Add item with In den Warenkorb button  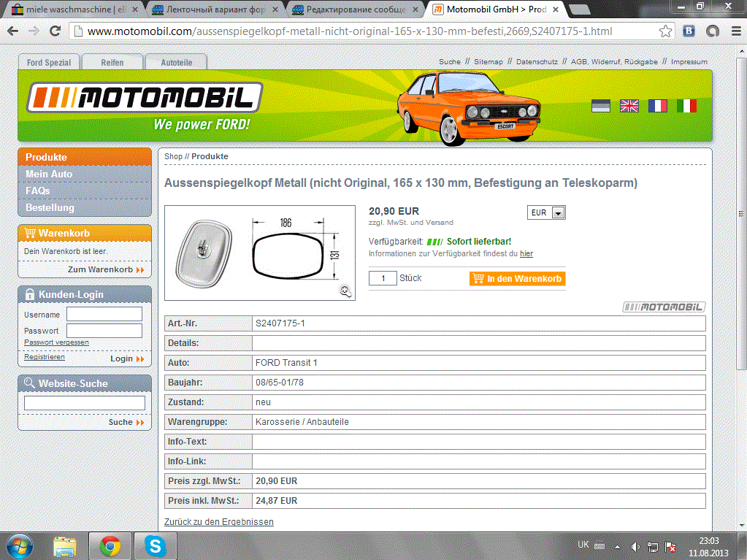(518, 279)
